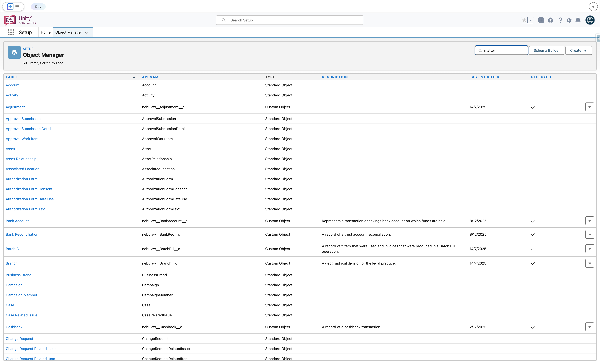Click the Dev environment badge
The image size is (600, 364).
pyautogui.click(x=38, y=7)
